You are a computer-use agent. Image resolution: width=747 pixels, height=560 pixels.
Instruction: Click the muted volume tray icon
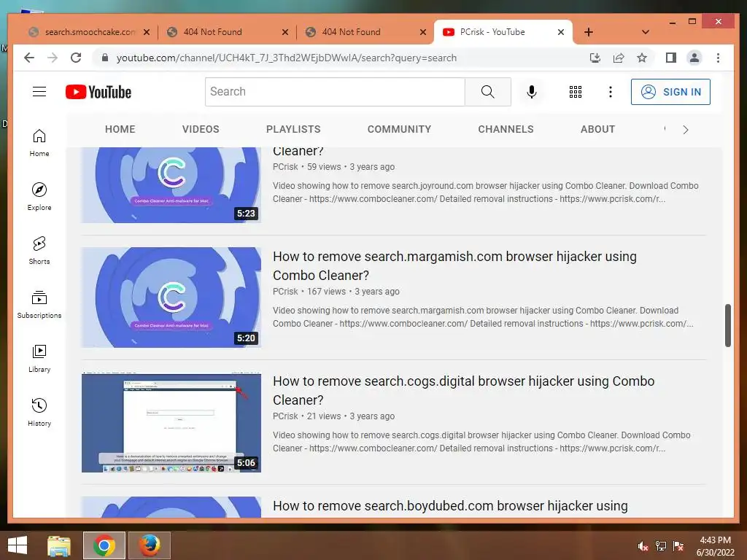[x=643, y=546]
